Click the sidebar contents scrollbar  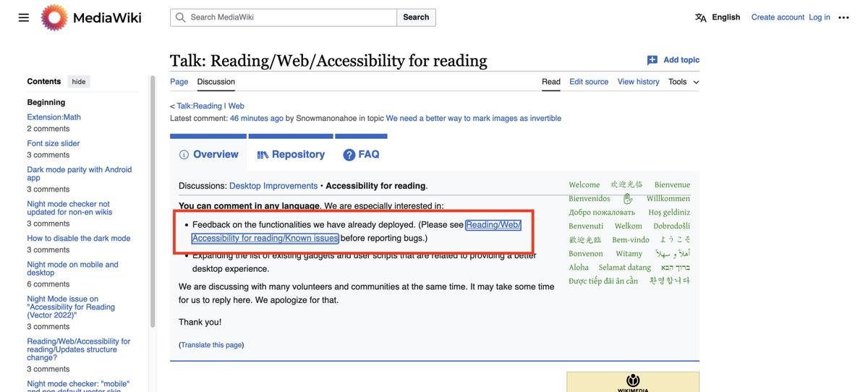point(152,201)
